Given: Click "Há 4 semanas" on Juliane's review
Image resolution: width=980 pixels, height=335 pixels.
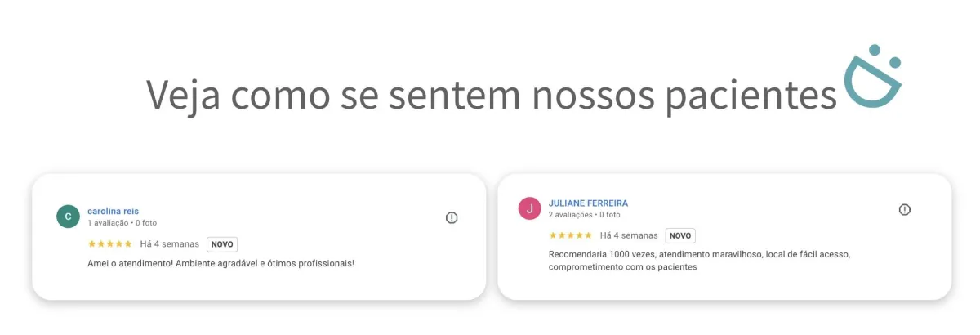Looking at the screenshot, I should tap(629, 235).
